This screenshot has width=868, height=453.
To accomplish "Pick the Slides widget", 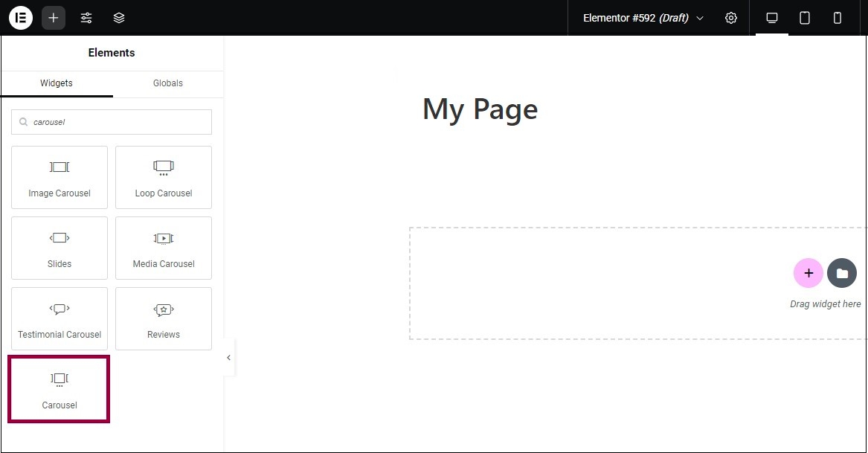I will coord(60,248).
